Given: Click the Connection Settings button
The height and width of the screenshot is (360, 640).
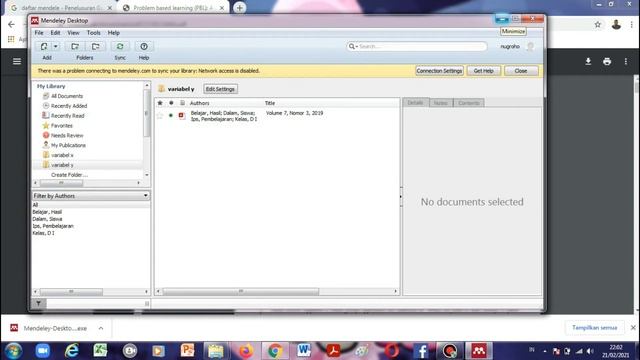Looking at the screenshot, I should coord(439,71).
